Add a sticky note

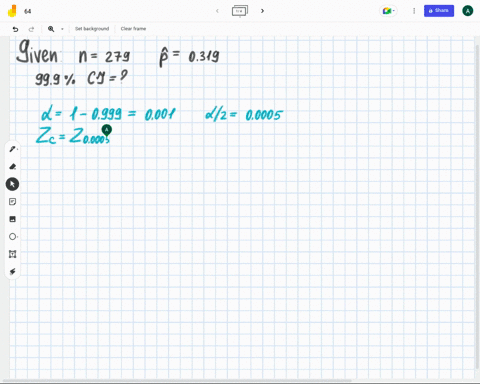tap(12, 202)
